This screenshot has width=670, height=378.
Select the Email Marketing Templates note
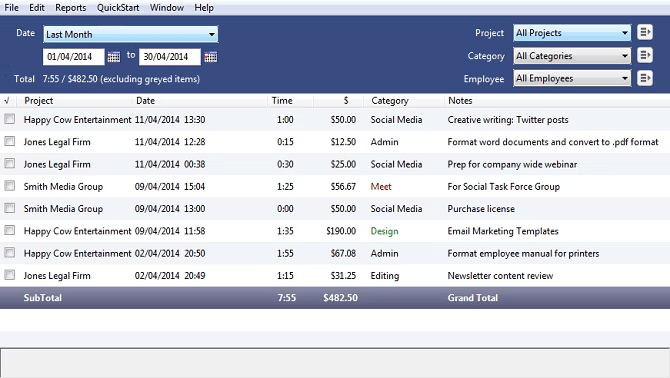(x=503, y=231)
